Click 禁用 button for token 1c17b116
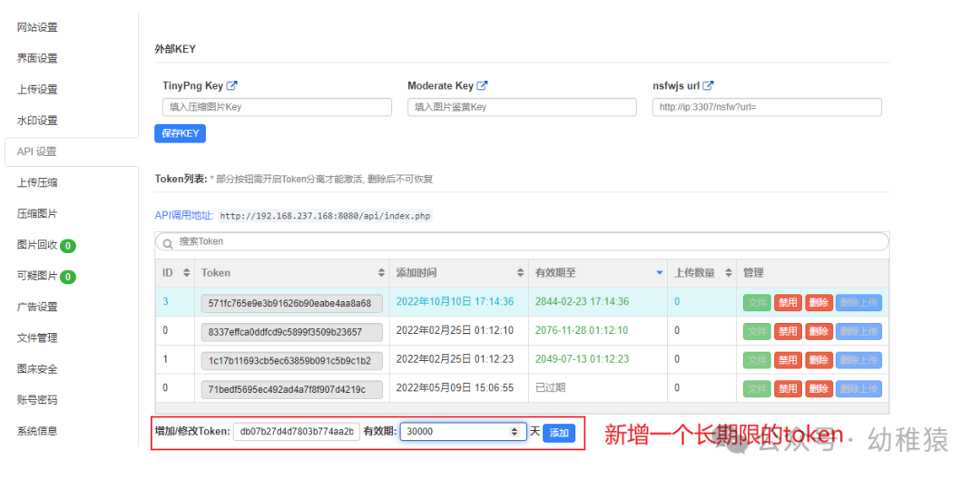 tap(789, 360)
